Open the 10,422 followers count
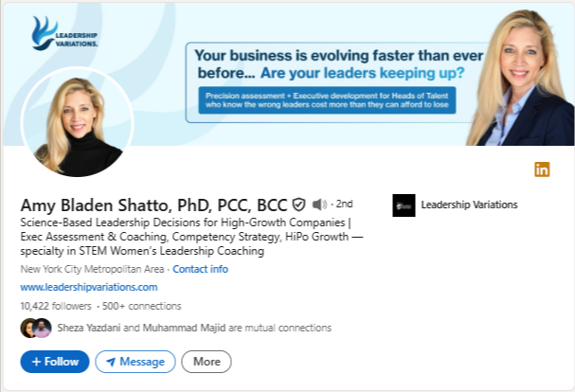This screenshot has width=575, height=392. pyautogui.click(x=56, y=306)
